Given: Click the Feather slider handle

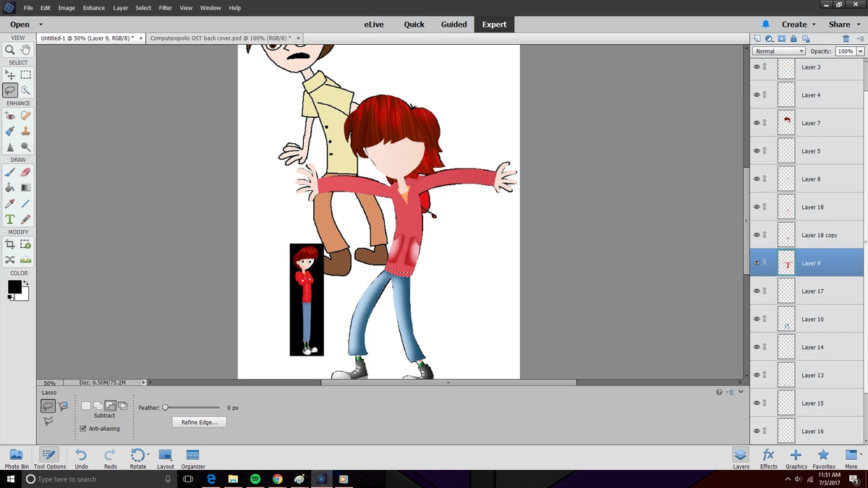Looking at the screenshot, I should (165, 408).
